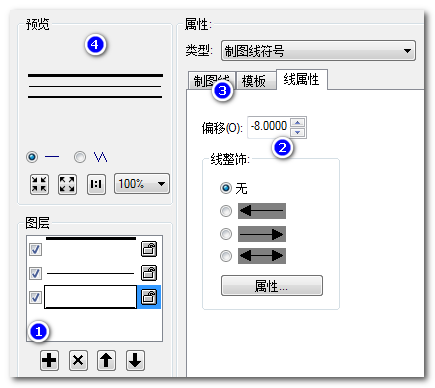This screenshot has height=388, width=435.
Task: Move the layer up with the up arrow
Action: tap(107, 360)
